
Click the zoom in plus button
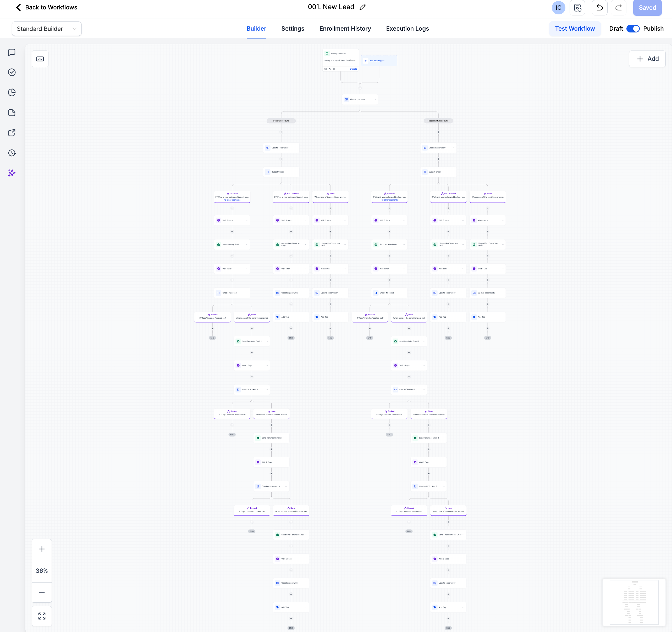[x=42, y=549]
